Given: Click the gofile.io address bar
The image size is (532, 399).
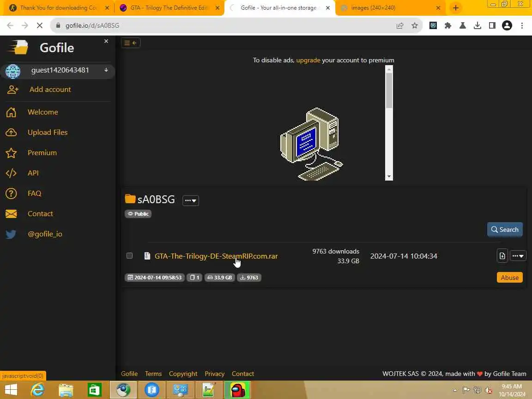Looking at the screenshot, I should click(x=224, y=25).
